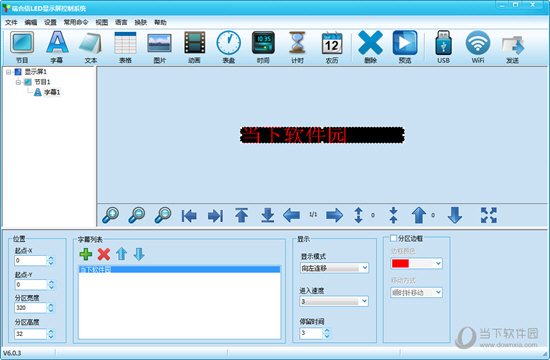Click the 起点-X input field
This screenshot has height=360, width=550.
click(x=31, y=261)
